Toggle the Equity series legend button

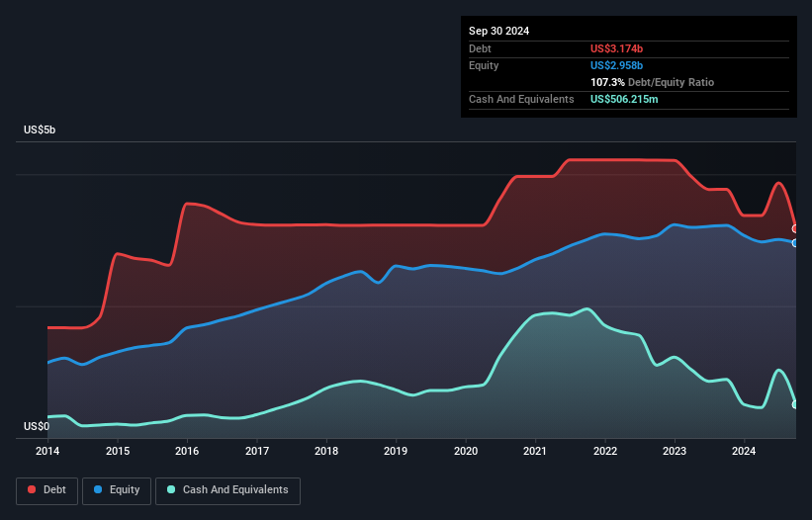click(x=117, y=490)
